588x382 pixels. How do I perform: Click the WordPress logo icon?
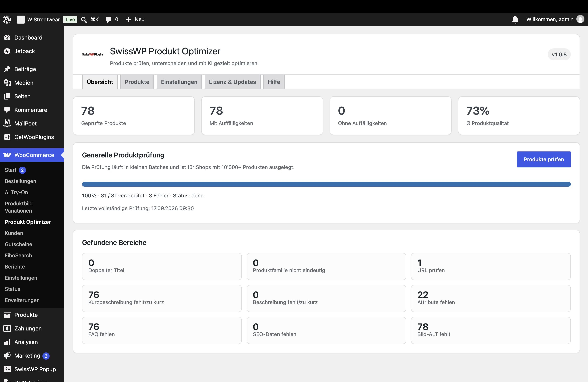pyautogui.click(x=7, y=20)
